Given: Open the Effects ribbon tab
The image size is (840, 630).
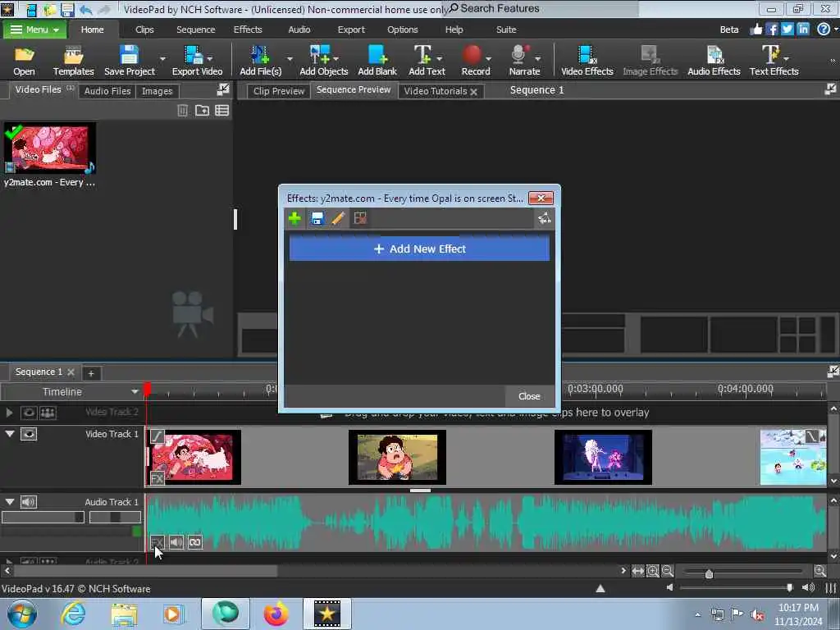Looking at the screenshot, I should click(x=248, y=30).
